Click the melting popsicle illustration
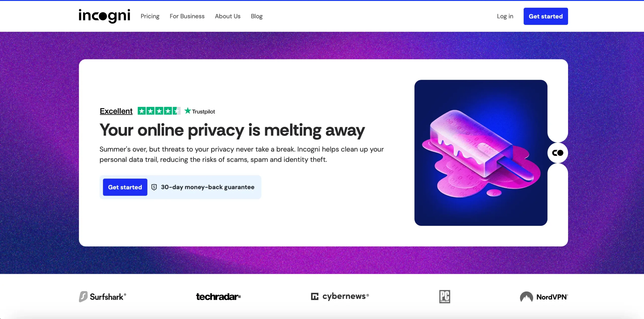This screenshot has width=644, height=319. [x=481, y=153]
